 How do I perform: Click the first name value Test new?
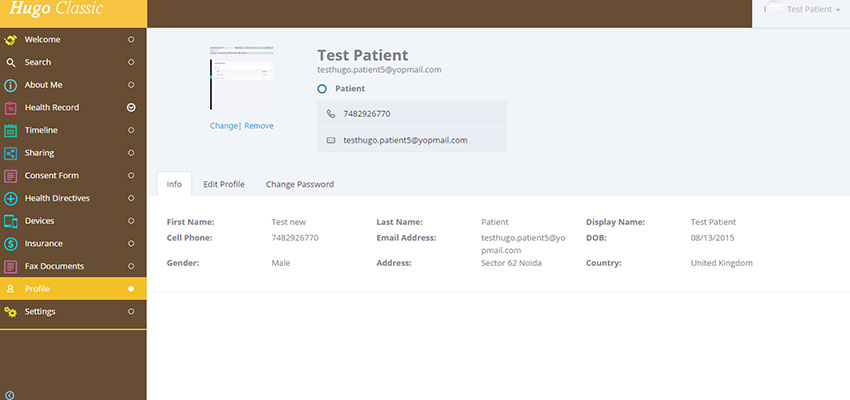(288, 222)
